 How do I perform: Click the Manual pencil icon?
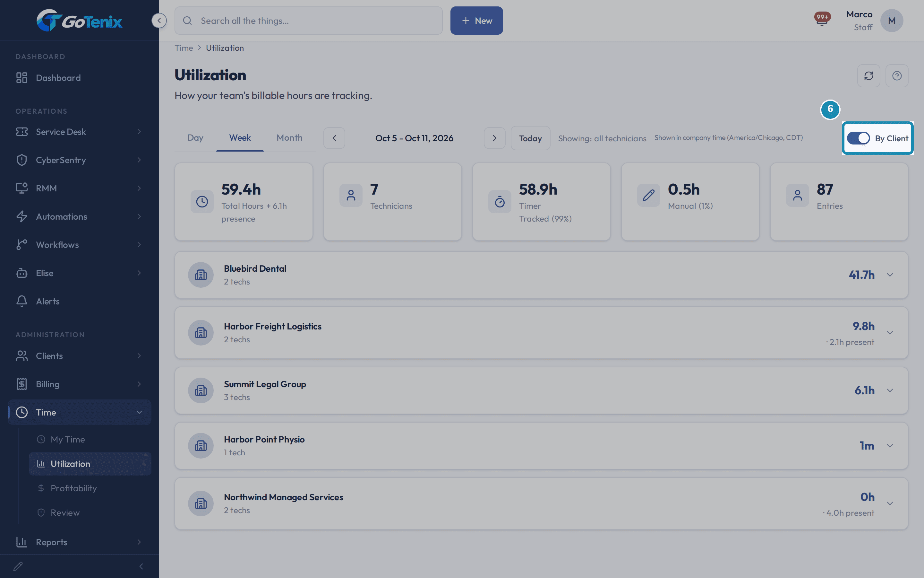coord(648,195)
